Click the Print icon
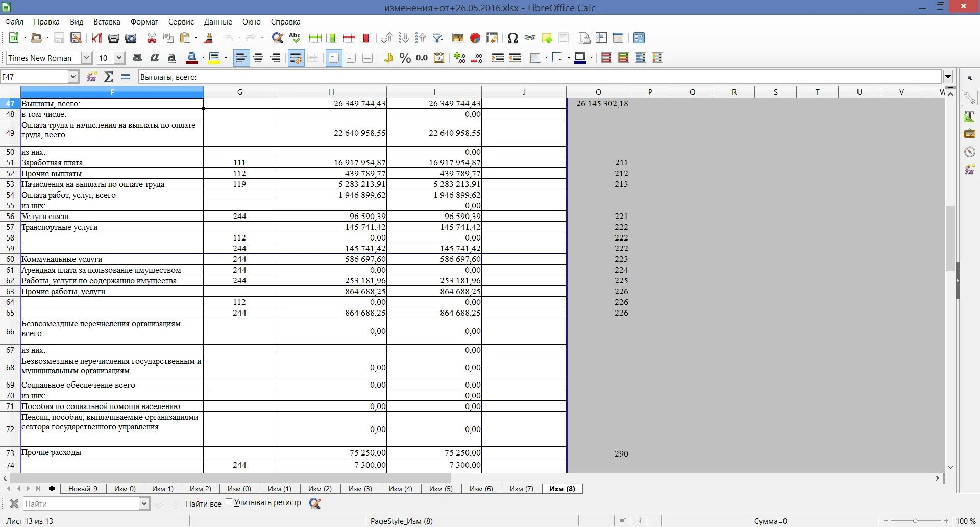 click(114, 38)
